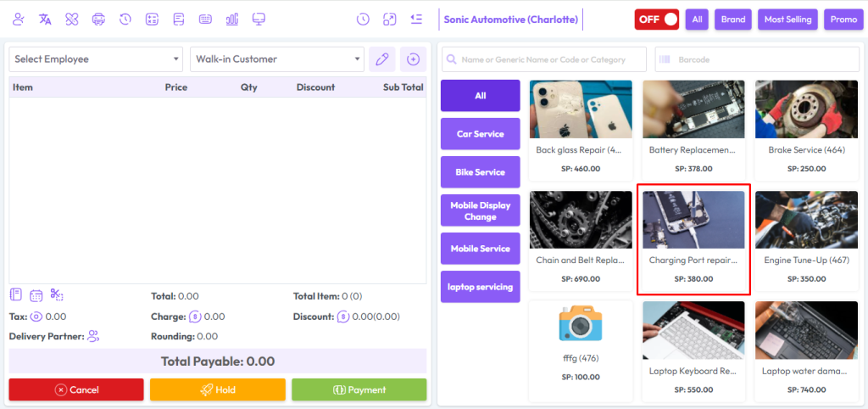Click the Discount dollar icon
The image size is (868, 409).
tap(342, 317)
